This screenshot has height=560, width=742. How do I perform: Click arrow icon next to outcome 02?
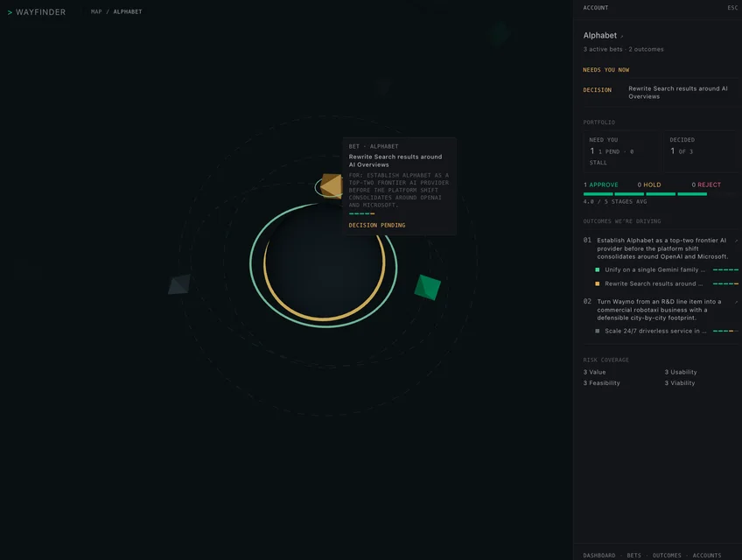[736, 302]
